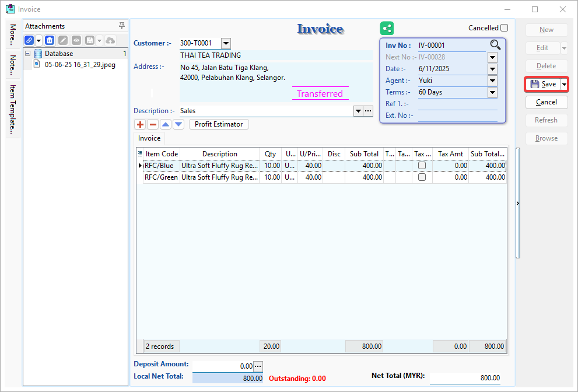The width and height of the screenshot is (578, 392).
Task: Click the delete attachment trash icon
Action: 50,40
